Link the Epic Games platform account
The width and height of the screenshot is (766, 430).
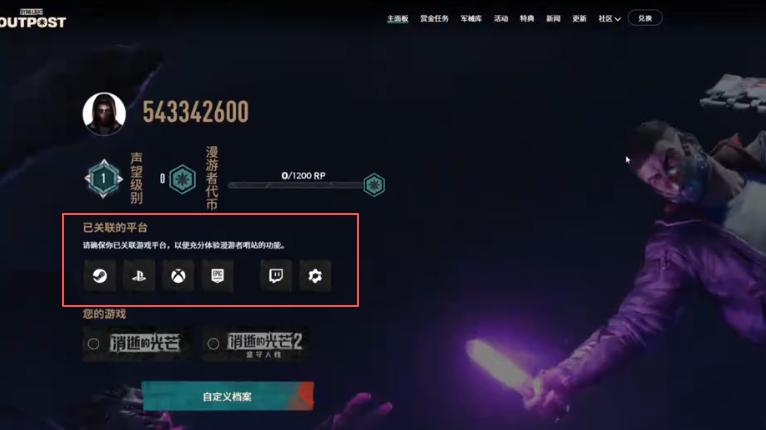point(217,276)
